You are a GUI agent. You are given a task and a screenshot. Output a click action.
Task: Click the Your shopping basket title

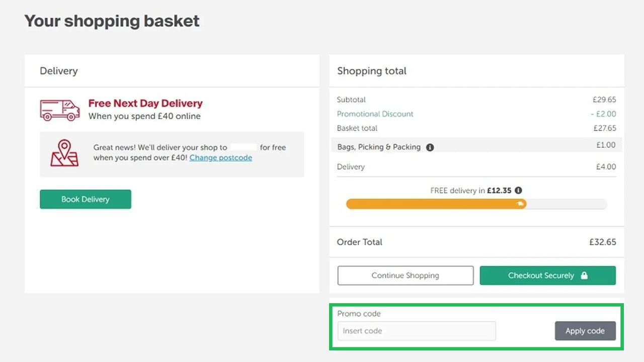[112, 21]
